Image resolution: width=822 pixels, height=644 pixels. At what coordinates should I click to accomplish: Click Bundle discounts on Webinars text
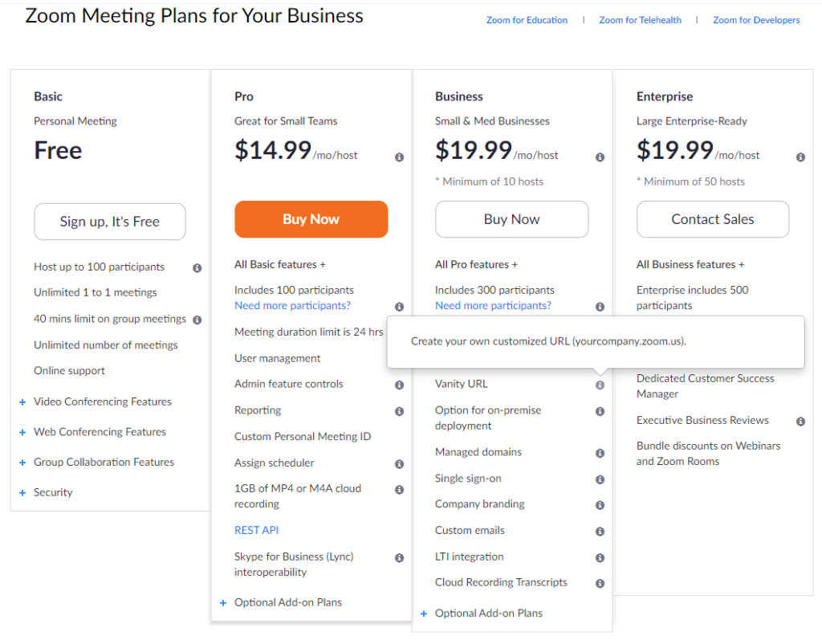(x=708, y=454)
